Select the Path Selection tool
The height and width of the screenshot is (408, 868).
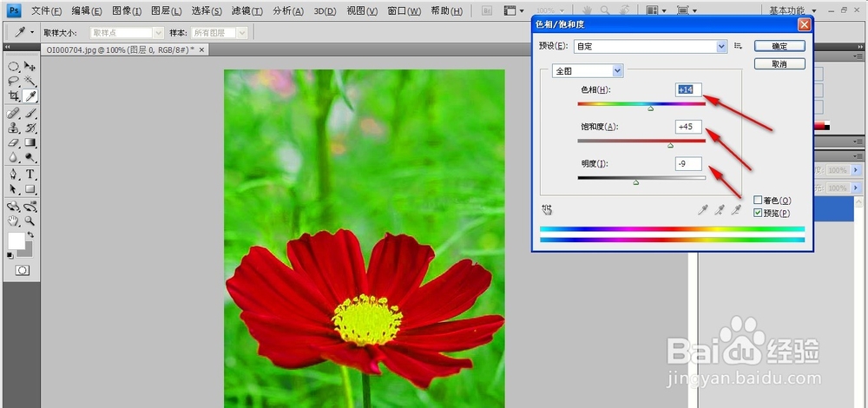coord(13,188)
